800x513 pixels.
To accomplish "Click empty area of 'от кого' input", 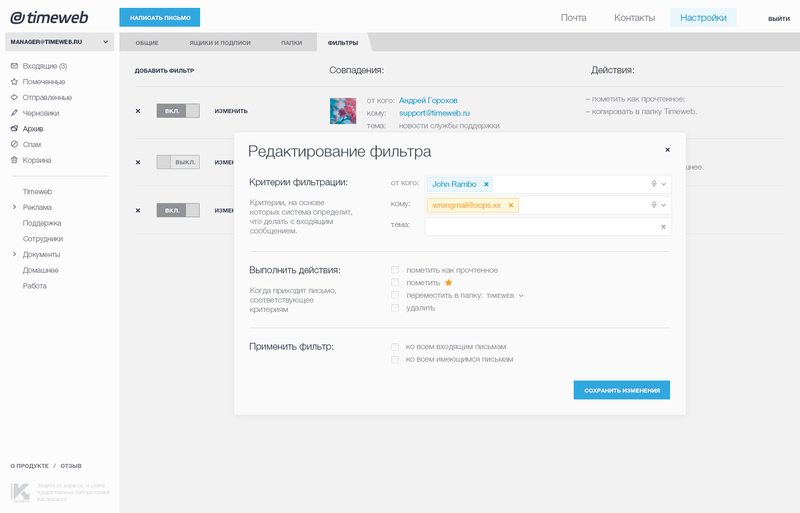I will [570, 184].
